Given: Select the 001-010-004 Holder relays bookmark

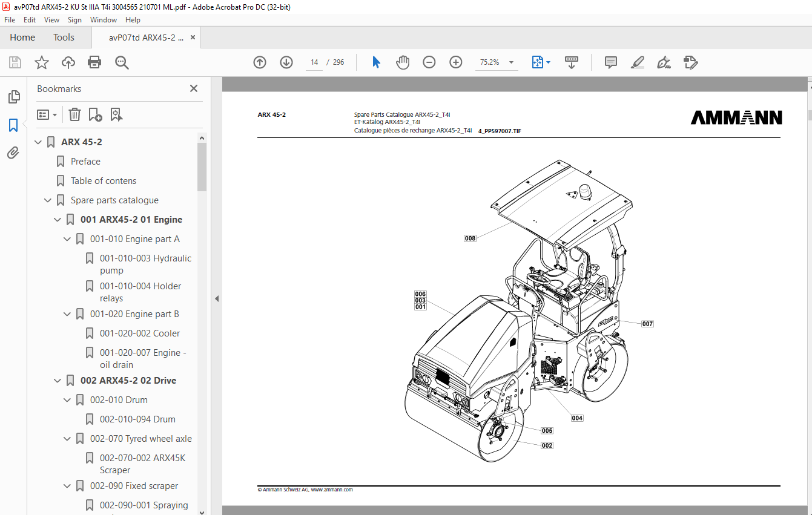Looking at the screenshot, I should [x=140, y=292].
